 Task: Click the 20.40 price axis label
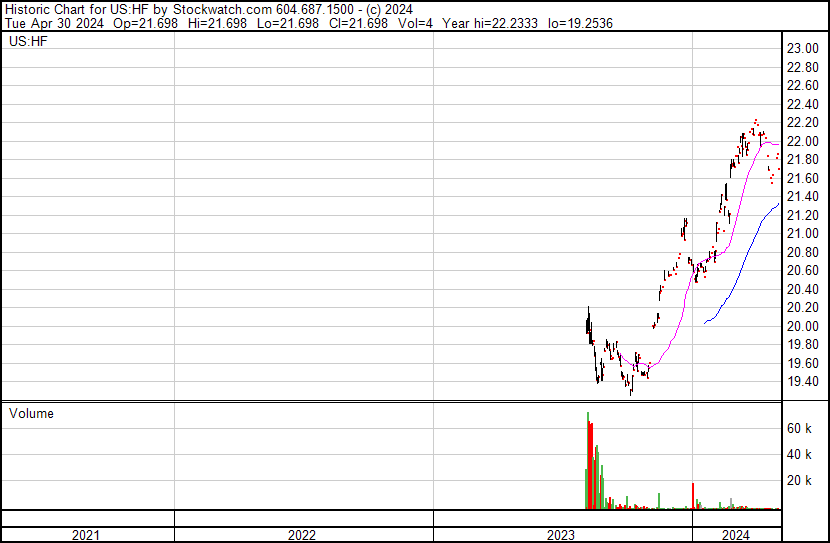(802, 289)
